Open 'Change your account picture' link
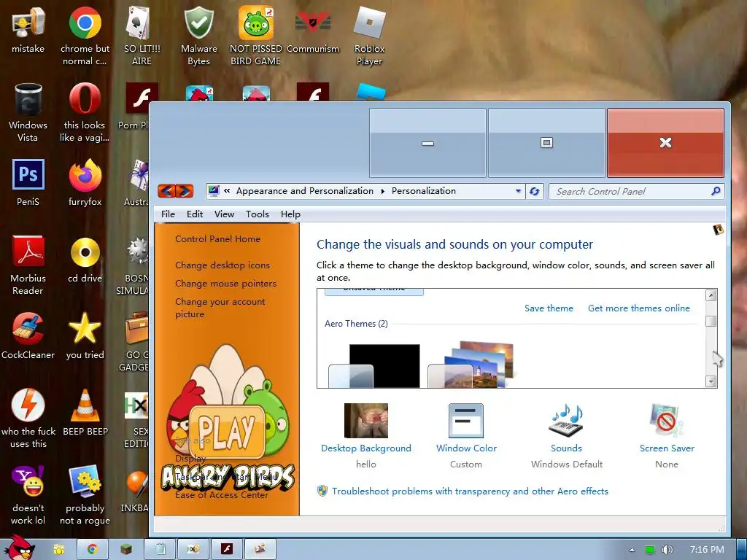Viewport: 747px width, 560px height. tap(220, 308)
